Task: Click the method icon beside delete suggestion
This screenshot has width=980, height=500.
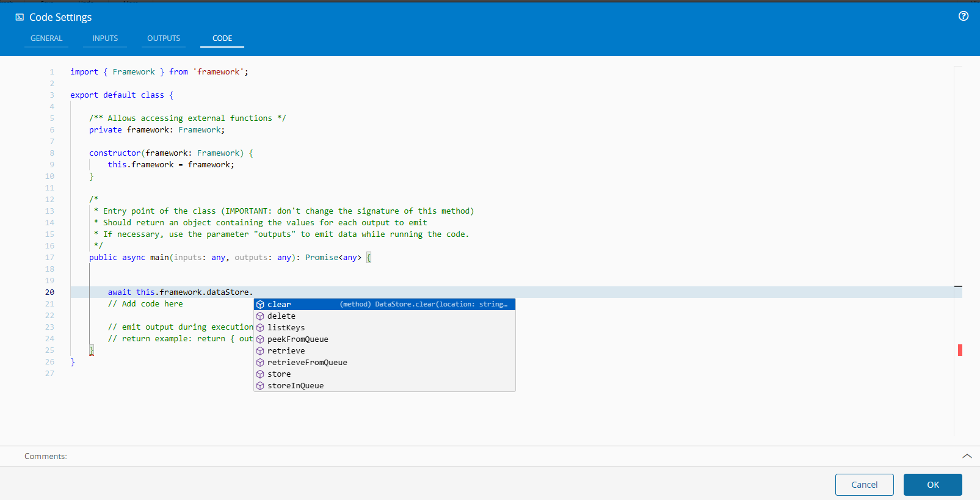Action: (x=260, y=316)
